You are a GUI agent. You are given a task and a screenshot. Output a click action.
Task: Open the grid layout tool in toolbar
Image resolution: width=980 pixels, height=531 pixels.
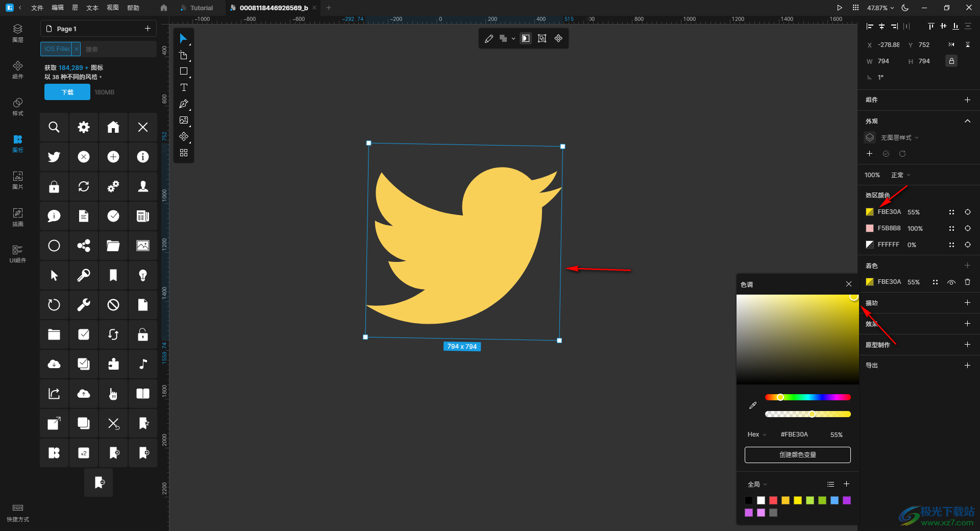[x=183, y=153]
